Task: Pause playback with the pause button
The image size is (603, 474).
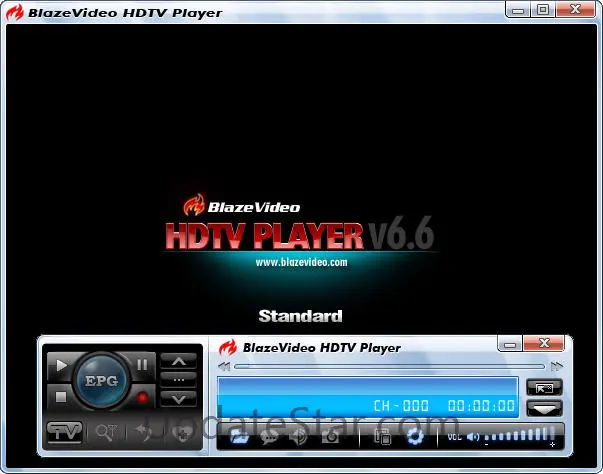Action: (142, 365)
